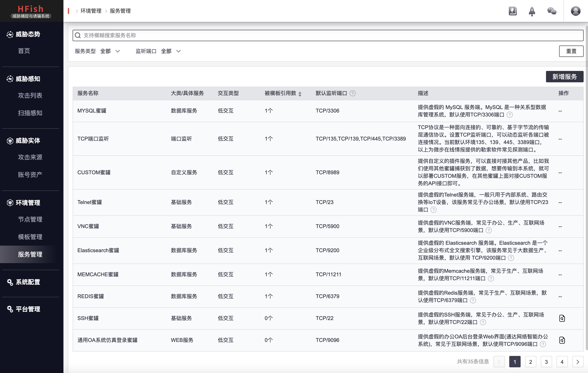588x373 pixels.
Task: Click the 重置 button
Action: [571, 51]
